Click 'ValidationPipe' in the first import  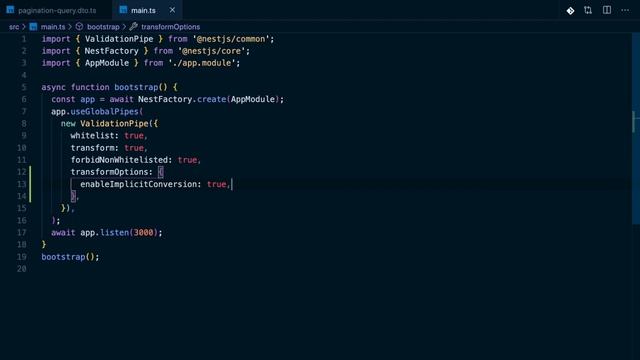click(119, 39)
